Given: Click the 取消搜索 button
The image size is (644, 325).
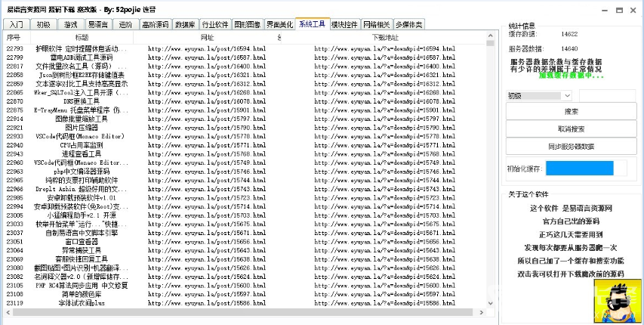Looking at the screenshot, I should [x=571, y=128].
